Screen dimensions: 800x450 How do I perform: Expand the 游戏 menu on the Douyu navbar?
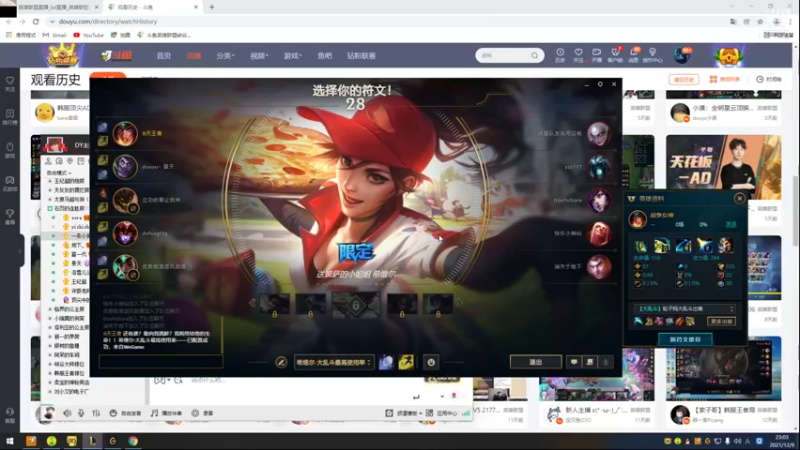[292, 56]
